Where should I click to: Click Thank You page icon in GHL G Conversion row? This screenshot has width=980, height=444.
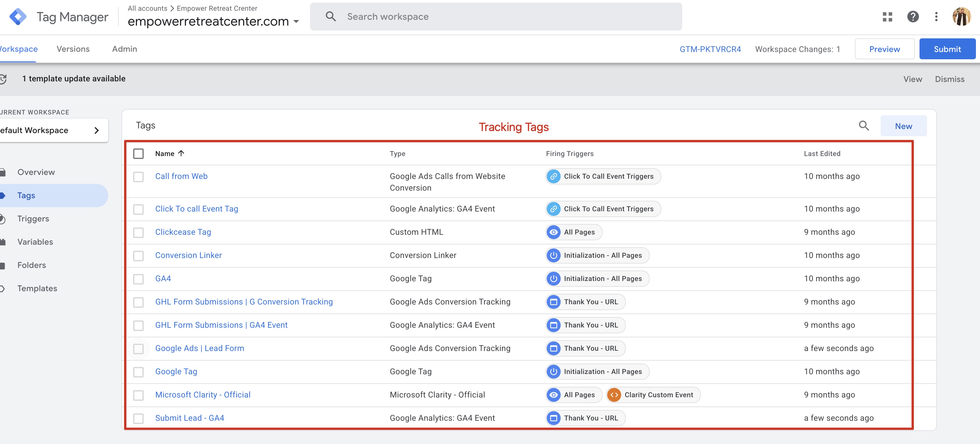point(553,302)
